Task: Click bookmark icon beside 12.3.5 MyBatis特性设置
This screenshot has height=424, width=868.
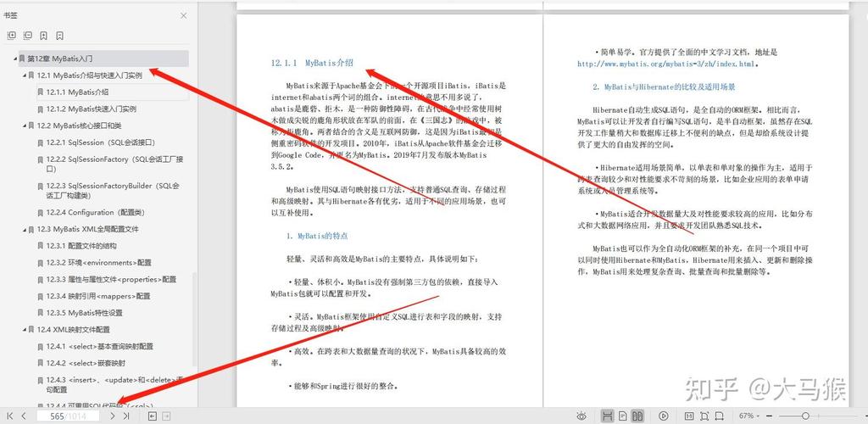Action: pos(41,313)
